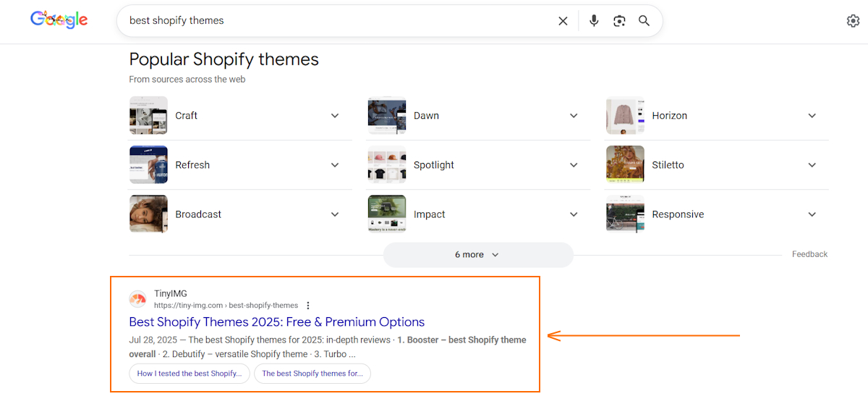Expand the Stiletto theme chevron
The image size is (868, 399).
coord(812,165)
